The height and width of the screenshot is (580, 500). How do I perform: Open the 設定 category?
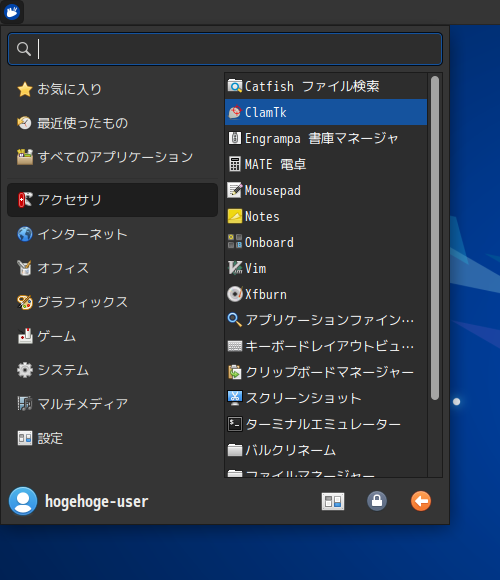[112, 438]
